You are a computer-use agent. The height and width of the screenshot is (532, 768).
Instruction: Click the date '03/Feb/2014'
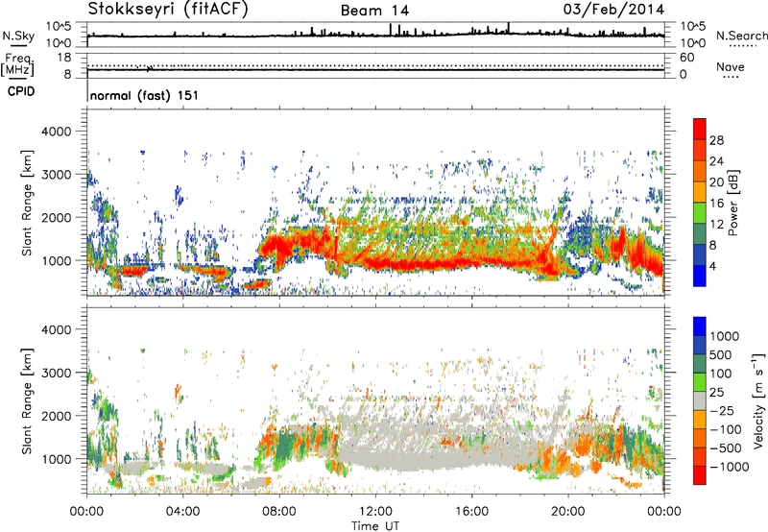tap(613, 10)
